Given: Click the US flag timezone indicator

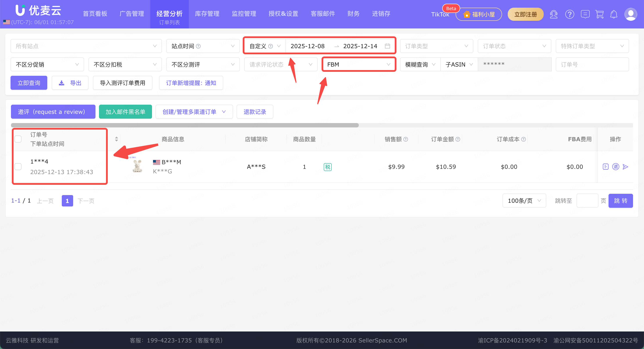Looking at the screenshot, I should coord(7,22).
